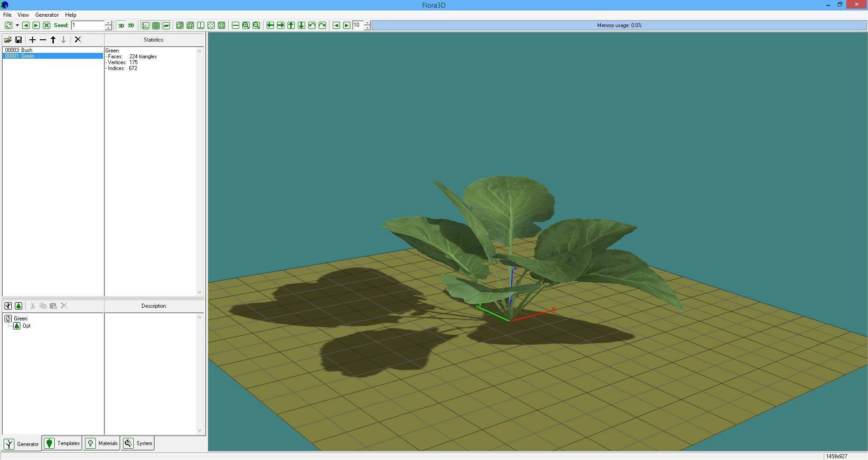Increase the Seed value with up stepper

coord(108,23)
